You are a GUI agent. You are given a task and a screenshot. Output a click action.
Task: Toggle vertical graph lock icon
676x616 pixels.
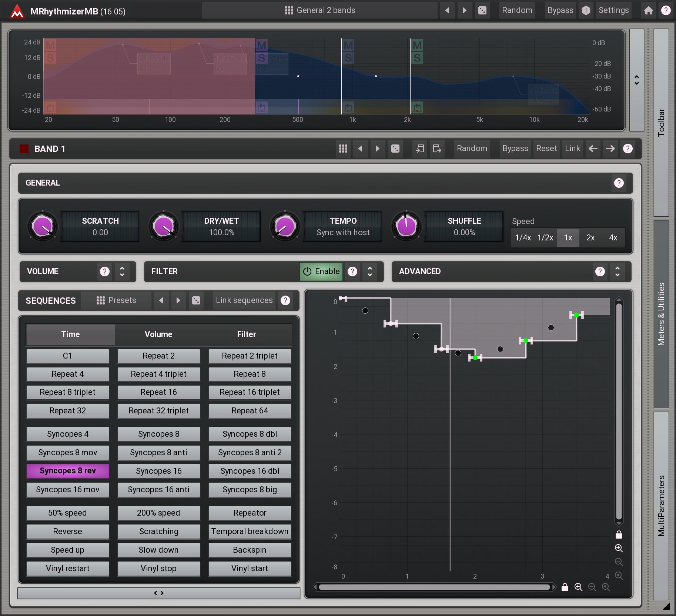619,535
